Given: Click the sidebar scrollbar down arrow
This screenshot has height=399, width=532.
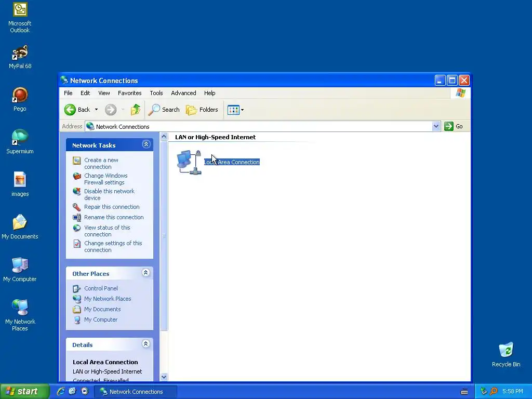Looking at the screenshot, I should (164, 377).
